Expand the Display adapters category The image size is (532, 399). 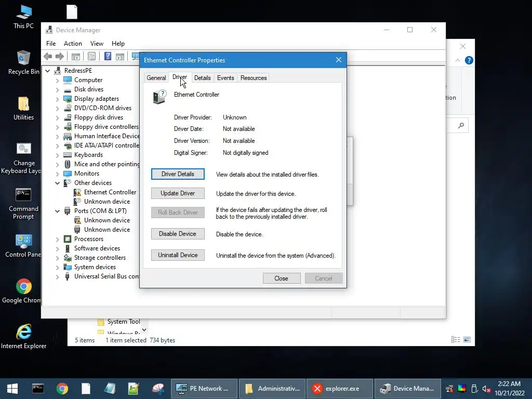click(x=57, y=99)
